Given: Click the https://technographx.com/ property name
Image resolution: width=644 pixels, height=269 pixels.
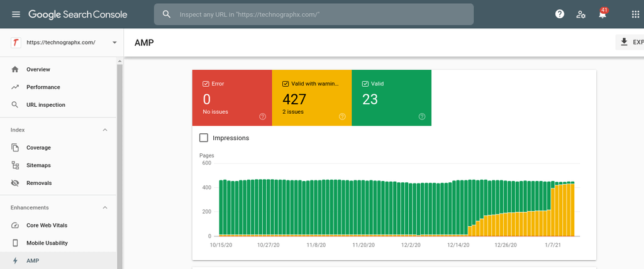Looking at the screenshot, I should tap(61, 42).
